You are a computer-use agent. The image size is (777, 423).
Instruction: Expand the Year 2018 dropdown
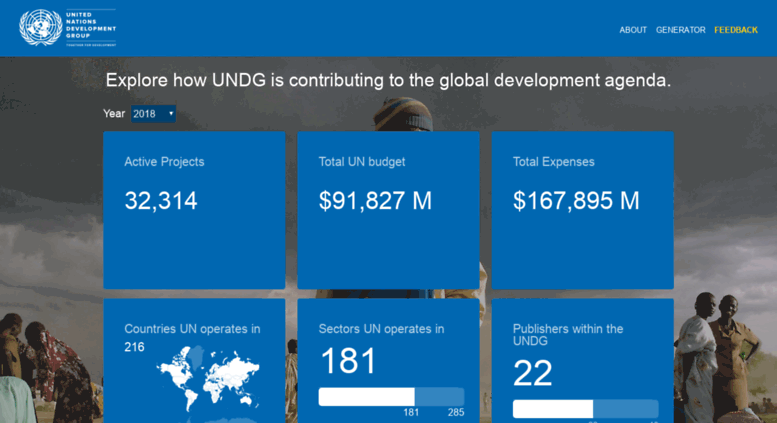tap(153, 114)
